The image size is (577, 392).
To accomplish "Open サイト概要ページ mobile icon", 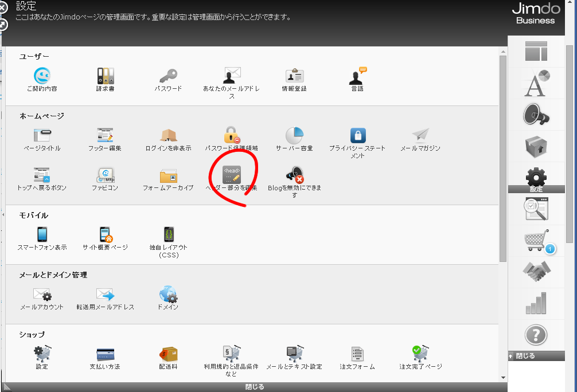I will point(106,234).
